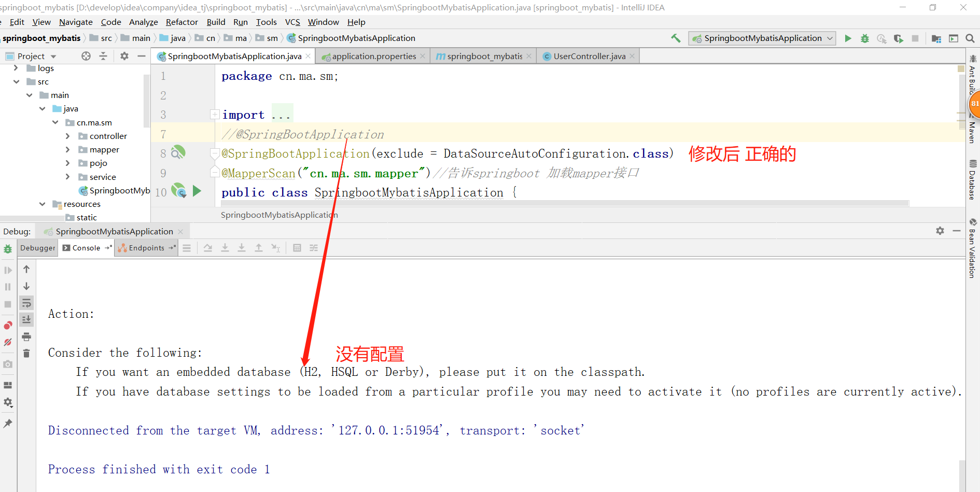Run SpringbootMybatisApplication with green play button

tap(848, 38)
